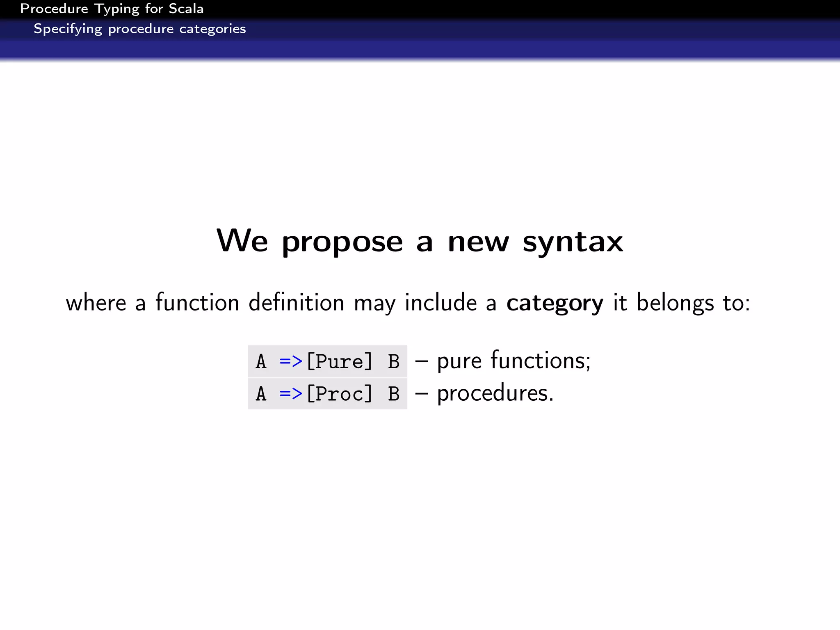This screenshot has height=630, width=840.
Task: Click the '[Pure]' code annotation
Action: click(340, 361)
